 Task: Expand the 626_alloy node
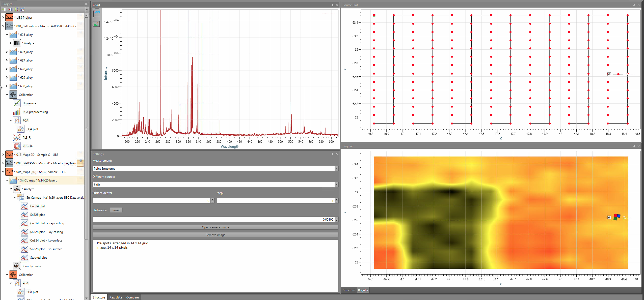(x=7, y=52)
